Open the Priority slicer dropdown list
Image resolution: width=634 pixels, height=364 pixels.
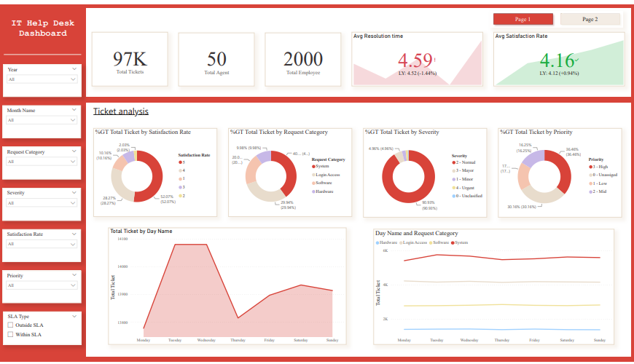(42, 285)
